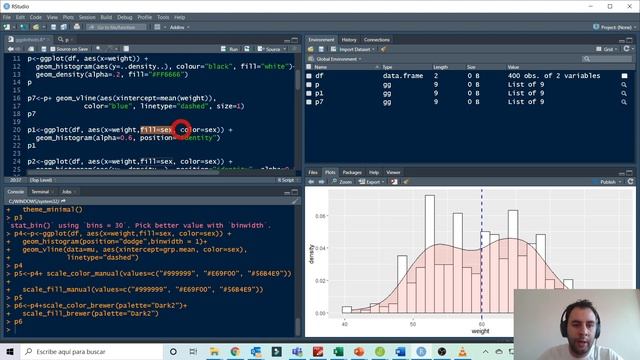Go to next plot arrow in Plots pane
This screenshot has width=640, height=360.
[x=322, y=182]
